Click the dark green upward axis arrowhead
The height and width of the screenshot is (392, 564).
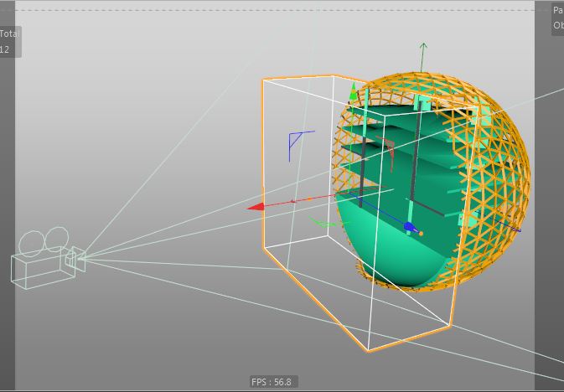(423, 46)
